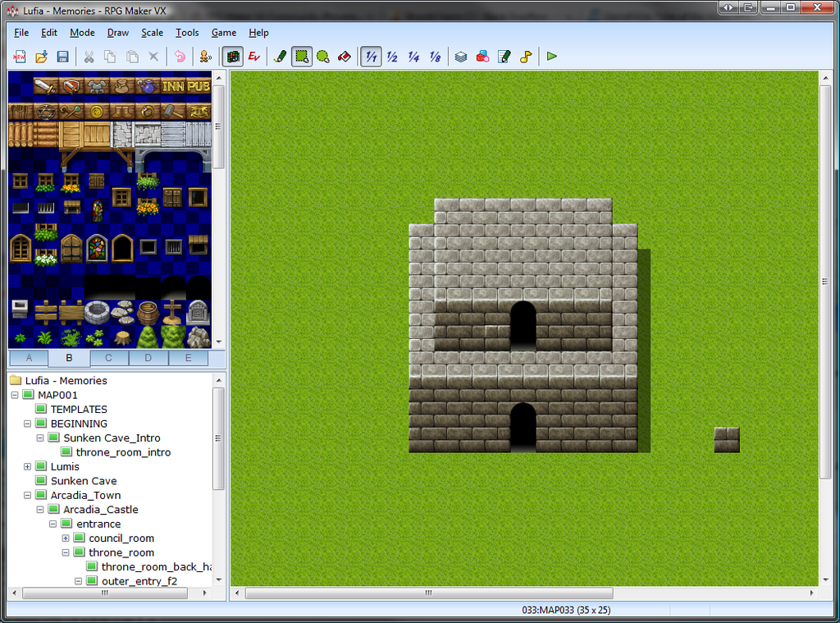Collapse the entrance tree node

[x=53, y=524]
